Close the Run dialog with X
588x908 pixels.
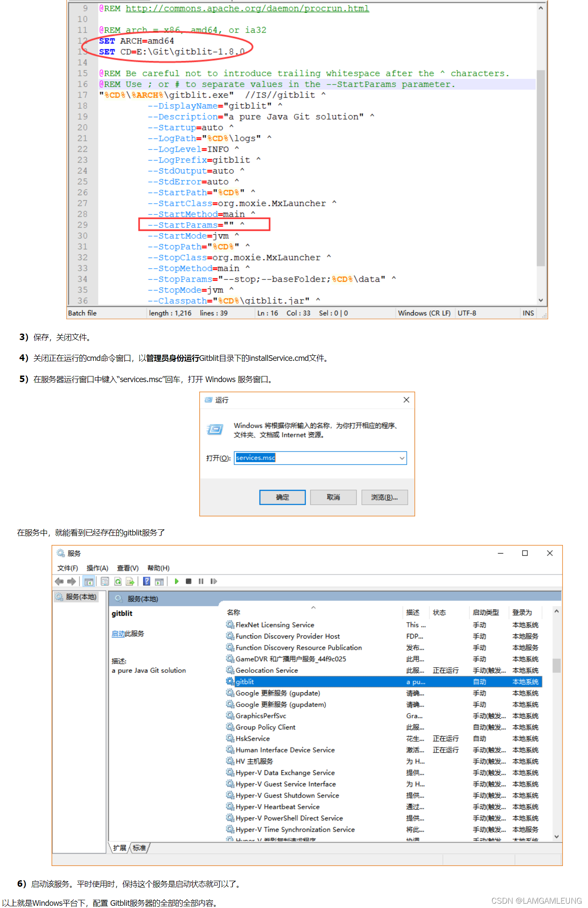coord(406,400)
